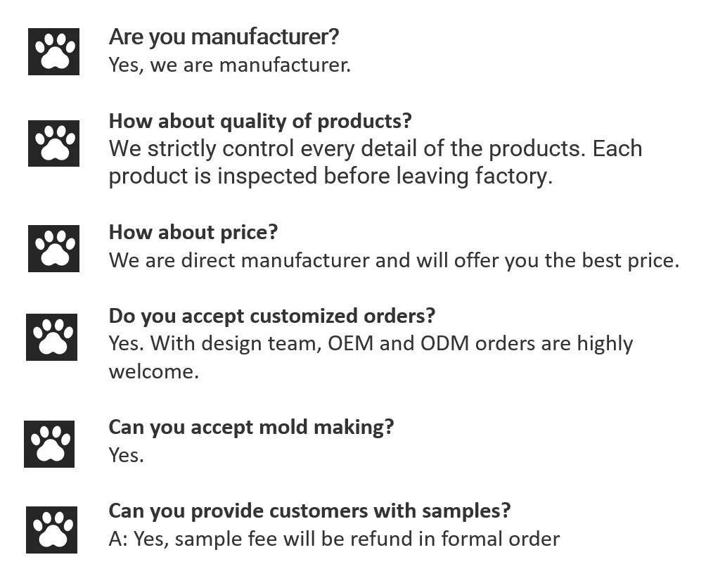The width and height of the screenshot is (706, 588).
Task: Select the paw icon beside the mold making question
Action: (x=49, y=444)
